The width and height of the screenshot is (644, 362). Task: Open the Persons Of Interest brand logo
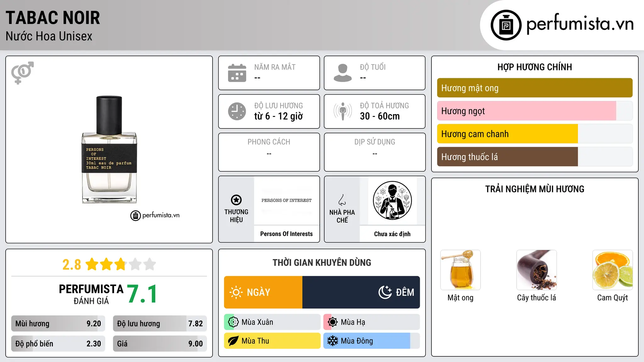[x=286, y=200]
